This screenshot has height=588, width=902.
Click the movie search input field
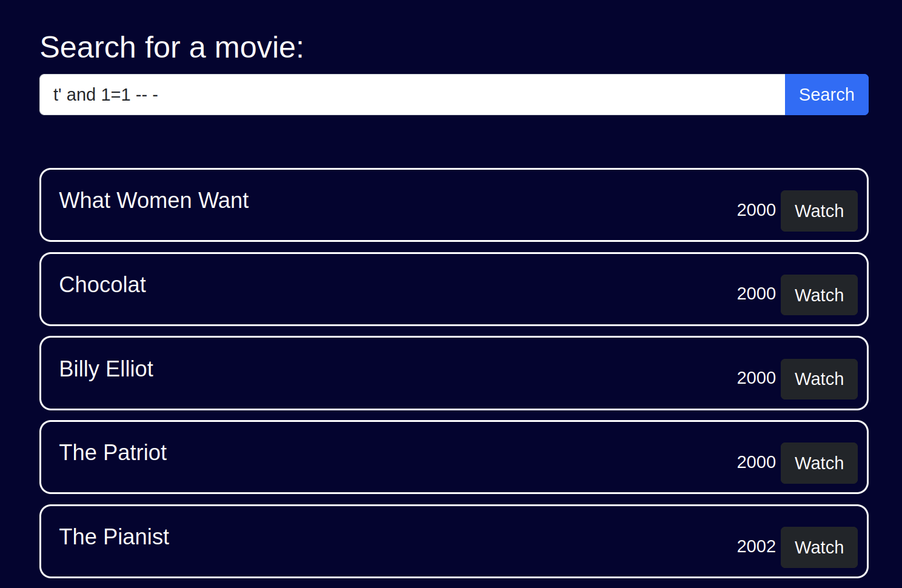(412, 95)
